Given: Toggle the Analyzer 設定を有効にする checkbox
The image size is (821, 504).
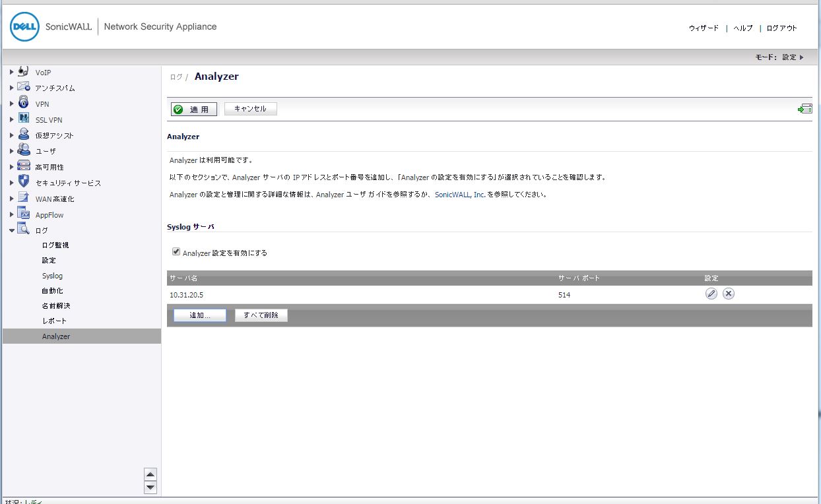Looking at the screenshot, I should coord(176,252).
